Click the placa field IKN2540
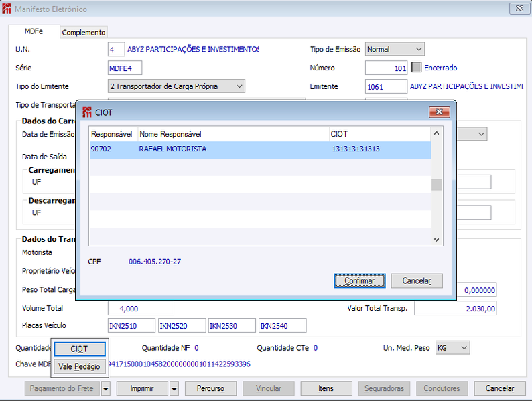 (x=282, y=325)
